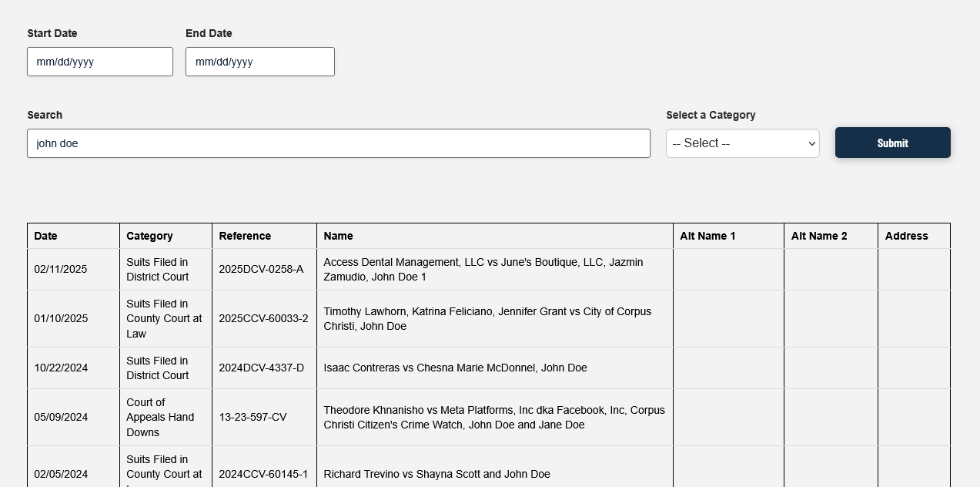Click the Start Date label

pyautogui.click(x=52, y=33)
